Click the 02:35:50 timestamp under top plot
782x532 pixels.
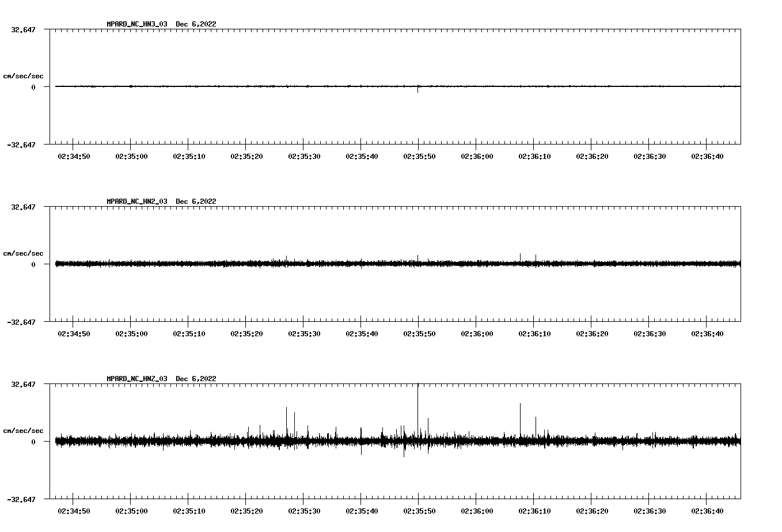(419, 156)
